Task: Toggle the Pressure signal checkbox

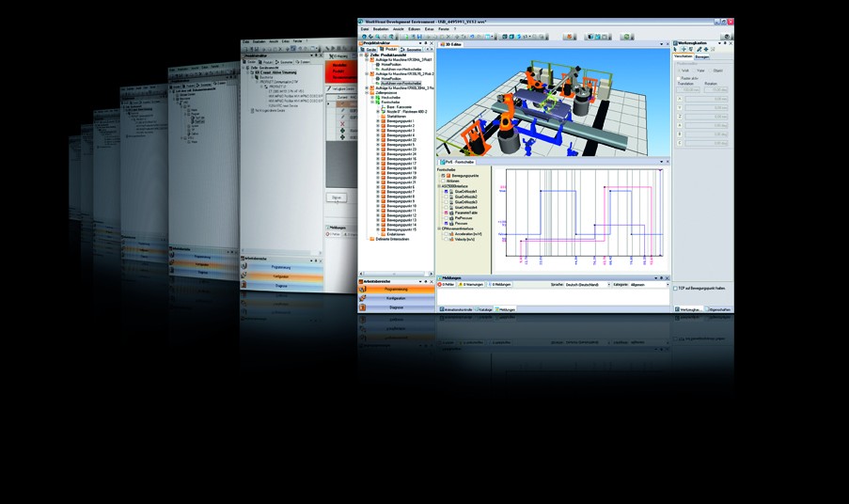Action: 447,223
